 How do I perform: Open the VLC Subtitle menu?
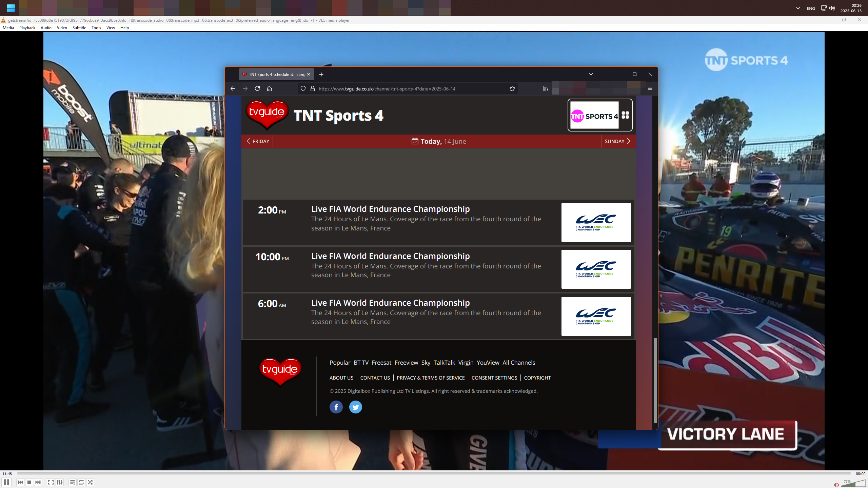(79, 28)
